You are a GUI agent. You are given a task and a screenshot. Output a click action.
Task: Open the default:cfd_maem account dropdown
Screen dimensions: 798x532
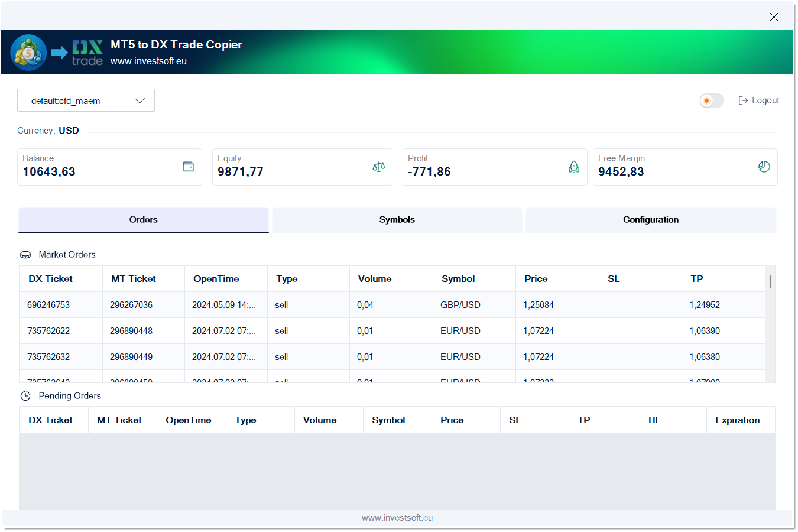(x=86, y=100)
